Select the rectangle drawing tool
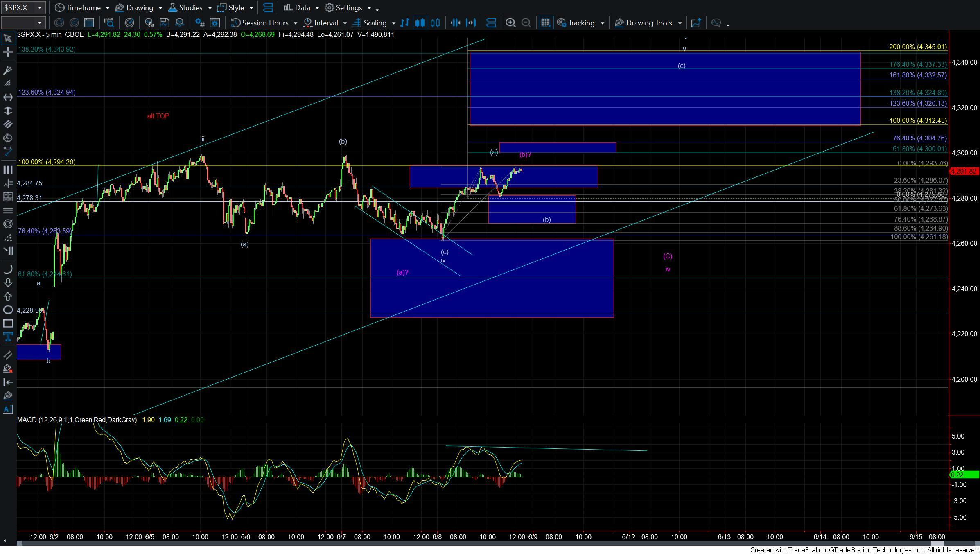Image resolution: width=980 pixels, height=554 pixels. 7,323
